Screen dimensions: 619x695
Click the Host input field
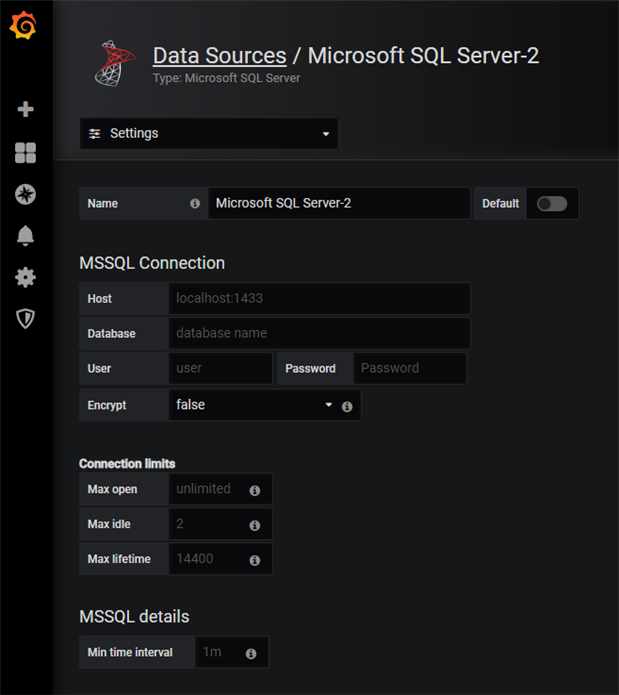pos(319,298)
